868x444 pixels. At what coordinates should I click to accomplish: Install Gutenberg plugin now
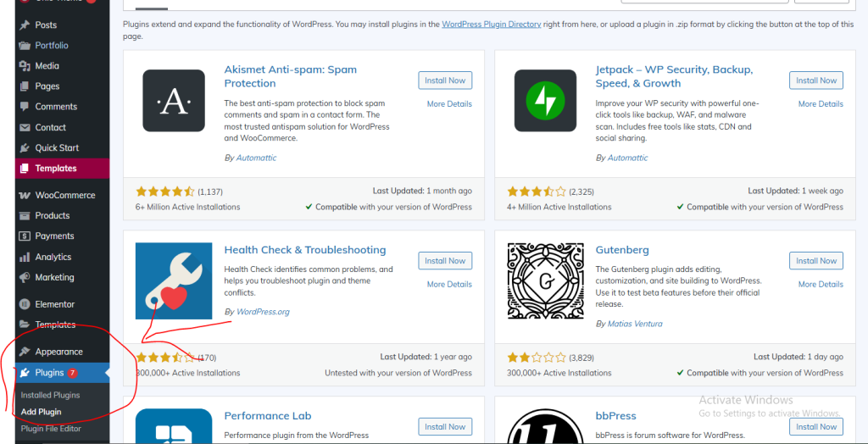coord(816,261)
